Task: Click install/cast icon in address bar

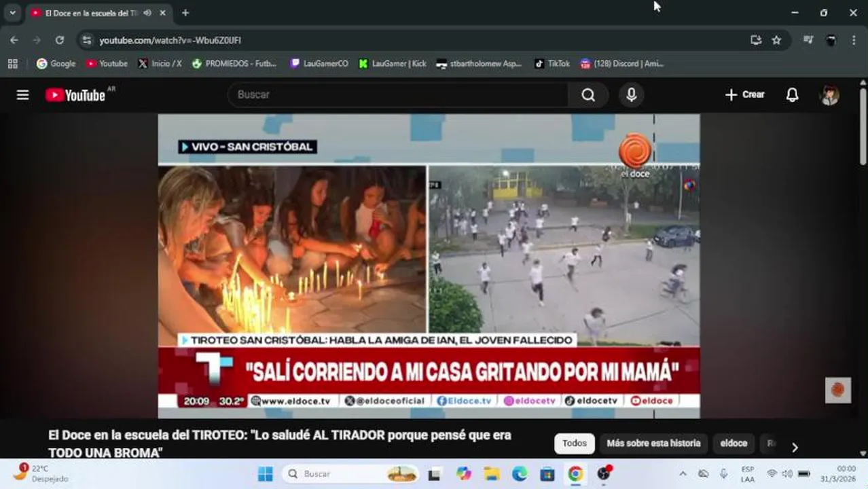Action: point(756,40)
